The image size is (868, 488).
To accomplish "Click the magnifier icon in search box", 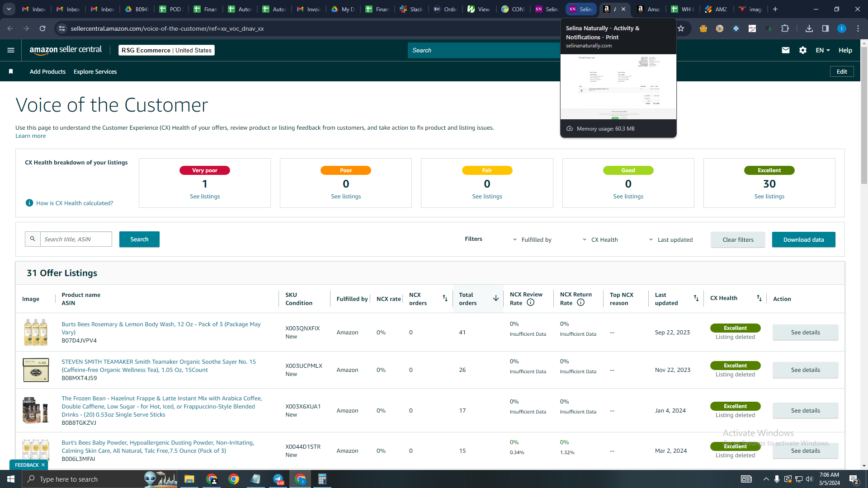I will 33,239.
